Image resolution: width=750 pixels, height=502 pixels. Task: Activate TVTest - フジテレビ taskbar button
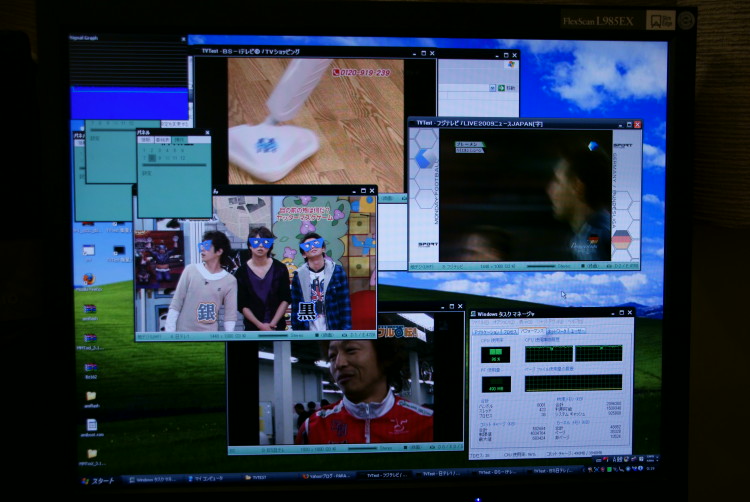(x=384, y=475)
